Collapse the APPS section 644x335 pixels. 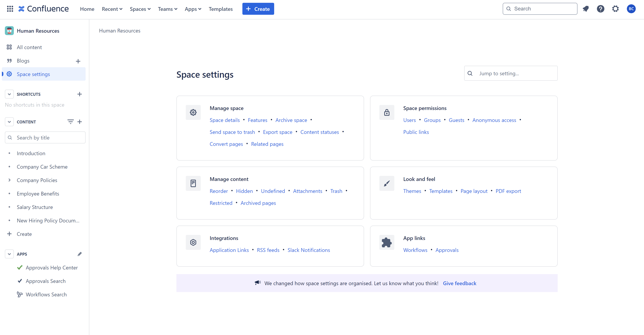click(9, 254)
